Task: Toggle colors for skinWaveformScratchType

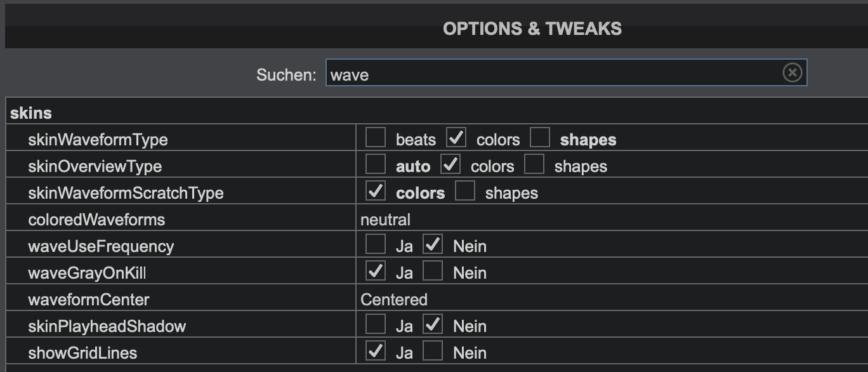Action: (376, 191)
